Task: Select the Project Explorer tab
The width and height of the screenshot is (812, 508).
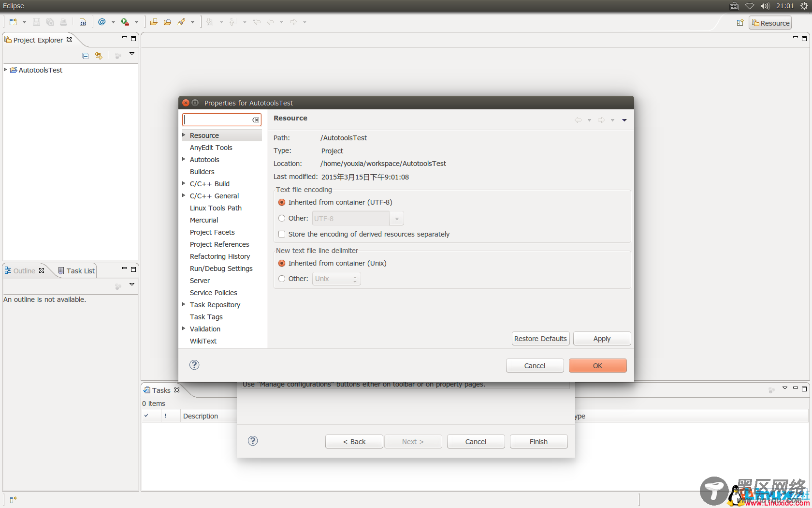Action: coord(38,40)
